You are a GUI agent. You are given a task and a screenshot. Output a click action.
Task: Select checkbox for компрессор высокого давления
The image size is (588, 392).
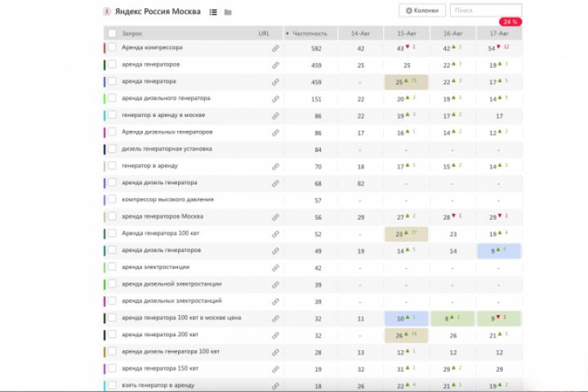coord(112,200)
